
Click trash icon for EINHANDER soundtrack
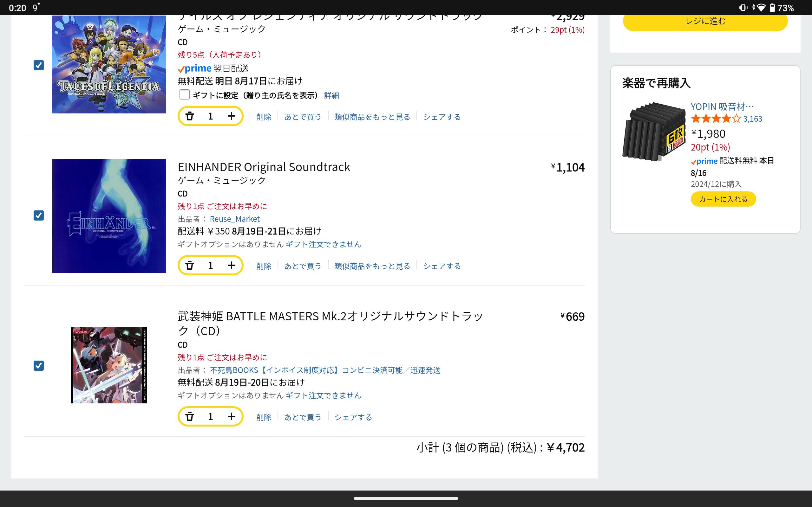tap(190, 266)
